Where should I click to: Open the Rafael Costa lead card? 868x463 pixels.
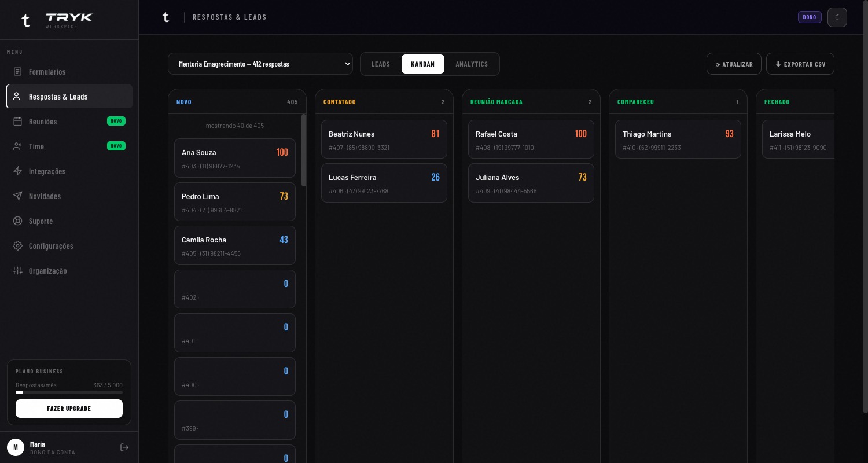[531, 139]
